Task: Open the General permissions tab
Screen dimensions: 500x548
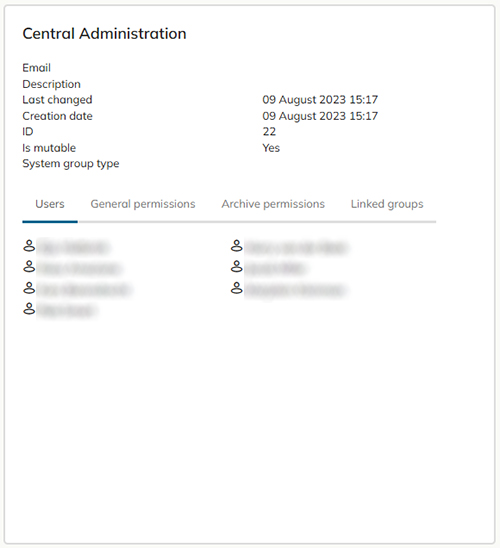Action: [x=143, y=204]
